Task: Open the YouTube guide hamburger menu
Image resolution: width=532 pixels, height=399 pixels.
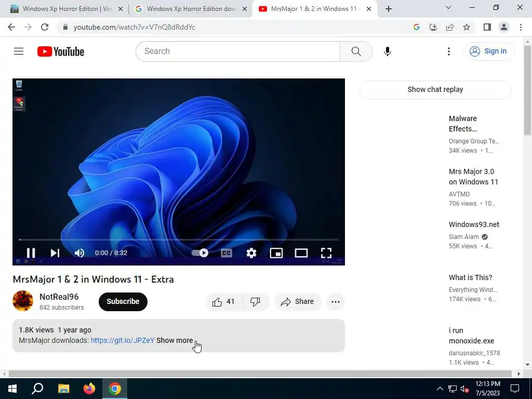Action: [x=19, y=51]
